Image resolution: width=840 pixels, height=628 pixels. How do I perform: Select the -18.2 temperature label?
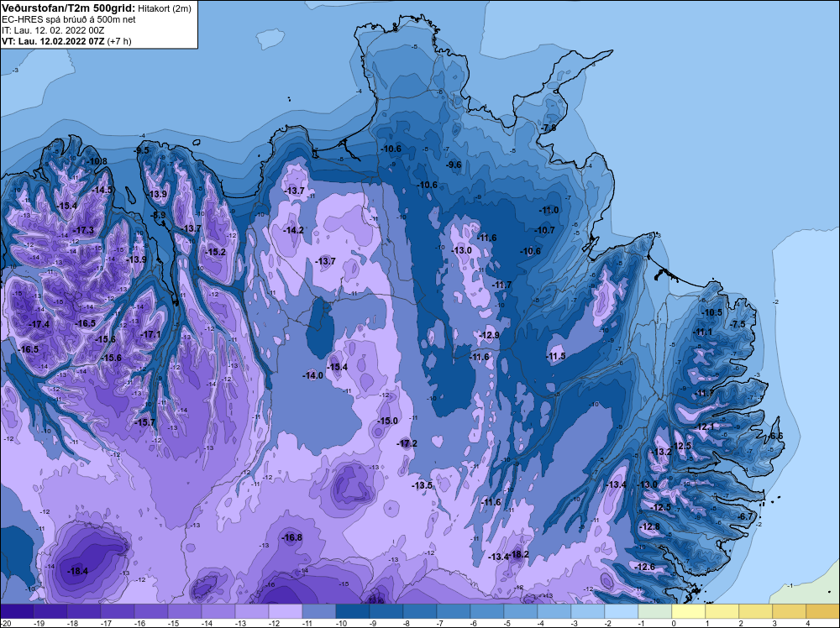518,555
